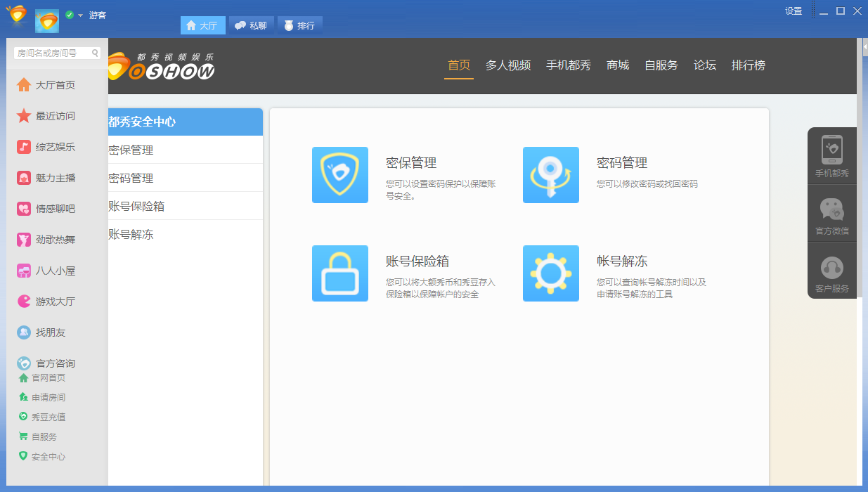Click the 帐号解冻 gear icon
Viewport: 868px width, 492px height.
point(551,273)
